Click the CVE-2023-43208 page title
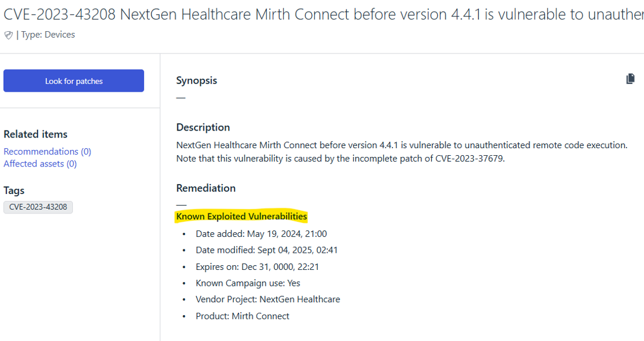The height and width of the screenshot is (341, 644). tap(322, 14)
